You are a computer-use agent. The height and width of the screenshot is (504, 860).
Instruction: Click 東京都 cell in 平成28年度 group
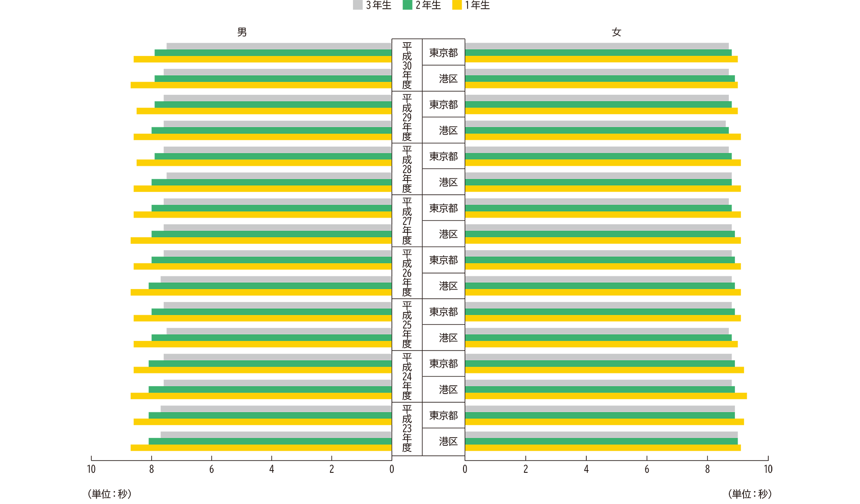coord(443,156)
